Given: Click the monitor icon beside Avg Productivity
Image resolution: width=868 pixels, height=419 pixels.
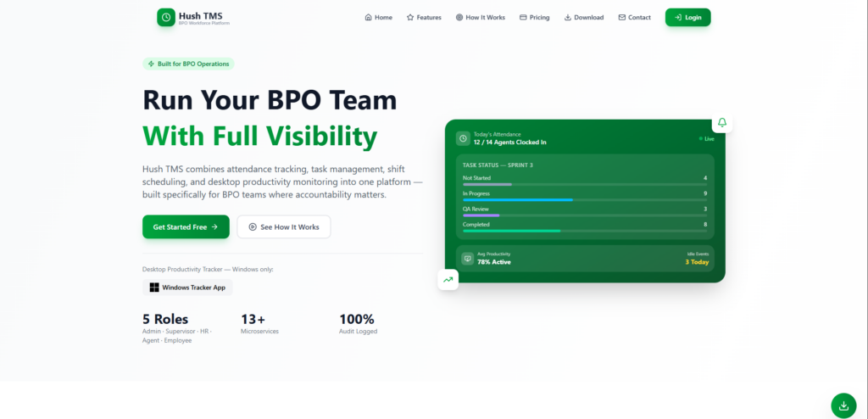Looking at the screenshot, I should tap(468, 259).
